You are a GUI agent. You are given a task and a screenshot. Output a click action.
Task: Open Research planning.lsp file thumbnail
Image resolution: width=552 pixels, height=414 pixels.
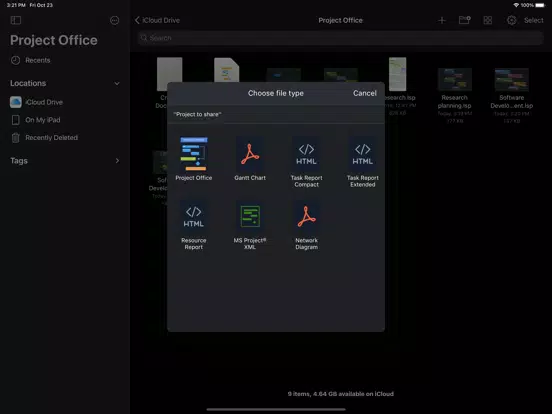pos(454,80)
